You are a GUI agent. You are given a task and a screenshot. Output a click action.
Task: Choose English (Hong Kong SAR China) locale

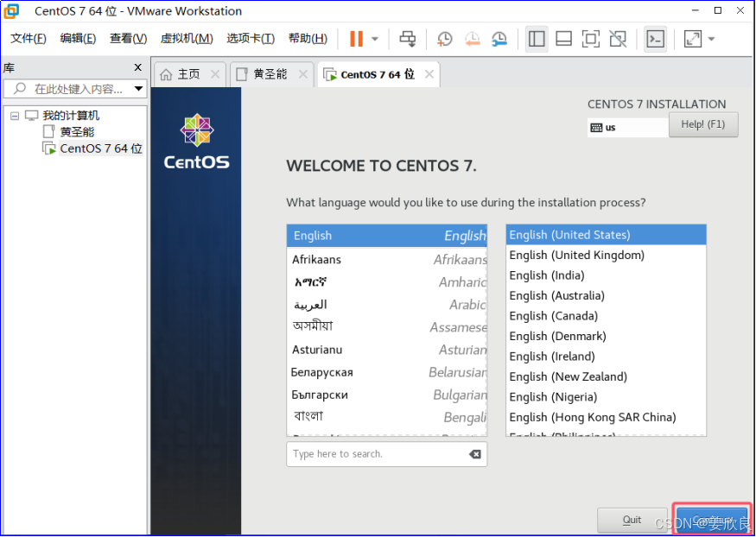pos(606,417)
